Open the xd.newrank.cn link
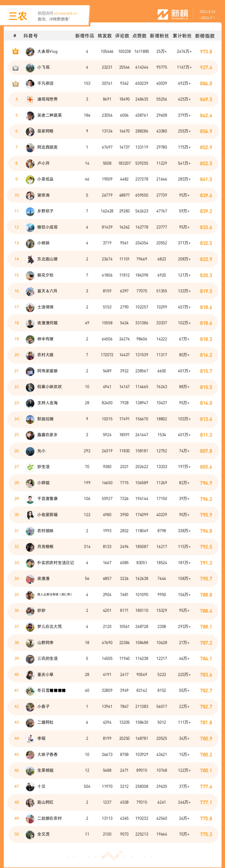 pos(65,14)
